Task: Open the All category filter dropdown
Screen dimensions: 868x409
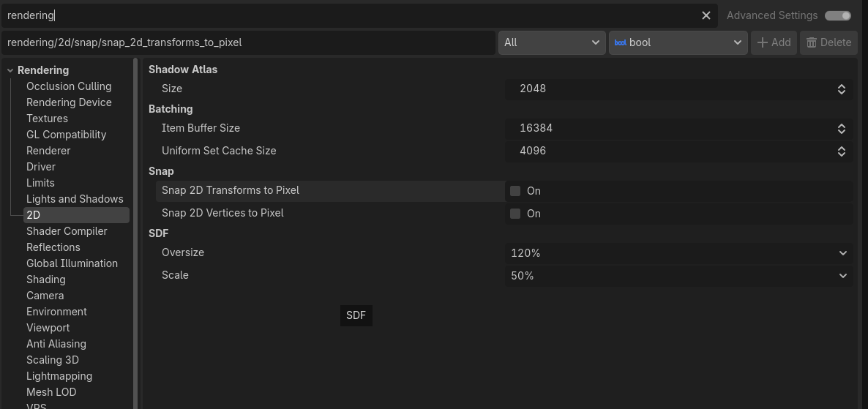Action: [551, 42]
